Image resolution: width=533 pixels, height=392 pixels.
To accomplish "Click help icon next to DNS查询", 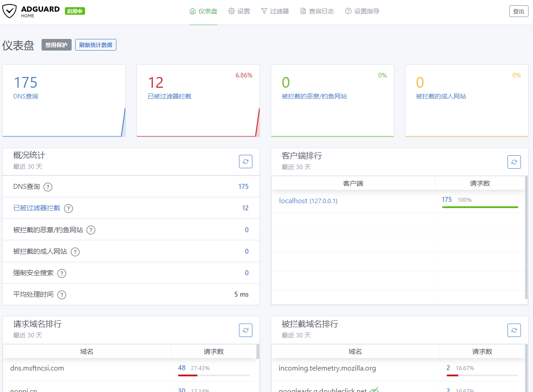I will 48,187.
